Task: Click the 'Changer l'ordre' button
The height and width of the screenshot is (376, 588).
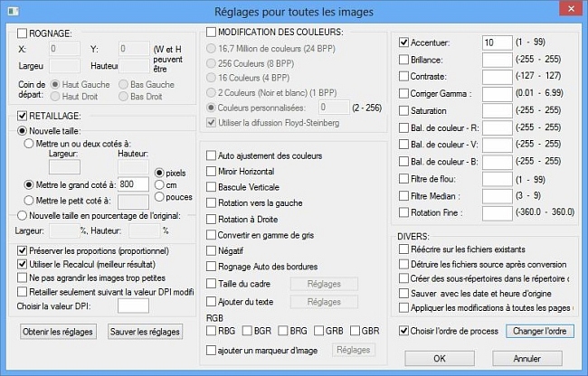Action: (x=540, y=331)
